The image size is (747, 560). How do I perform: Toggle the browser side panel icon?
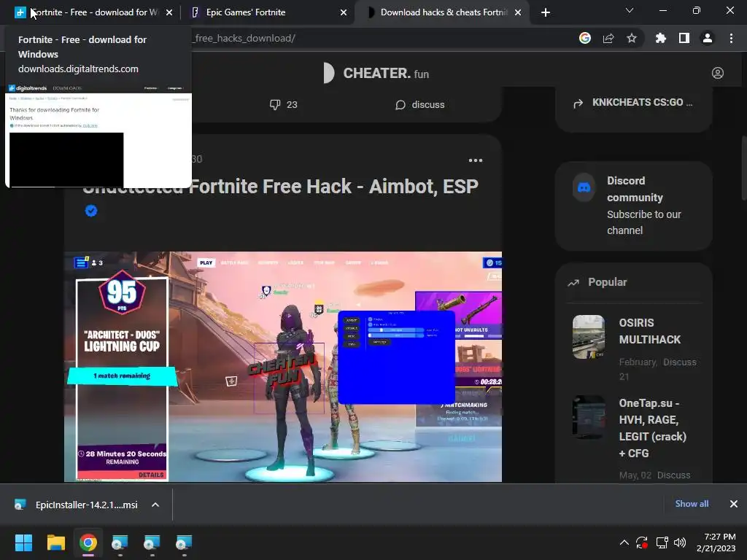pos(684,38)
